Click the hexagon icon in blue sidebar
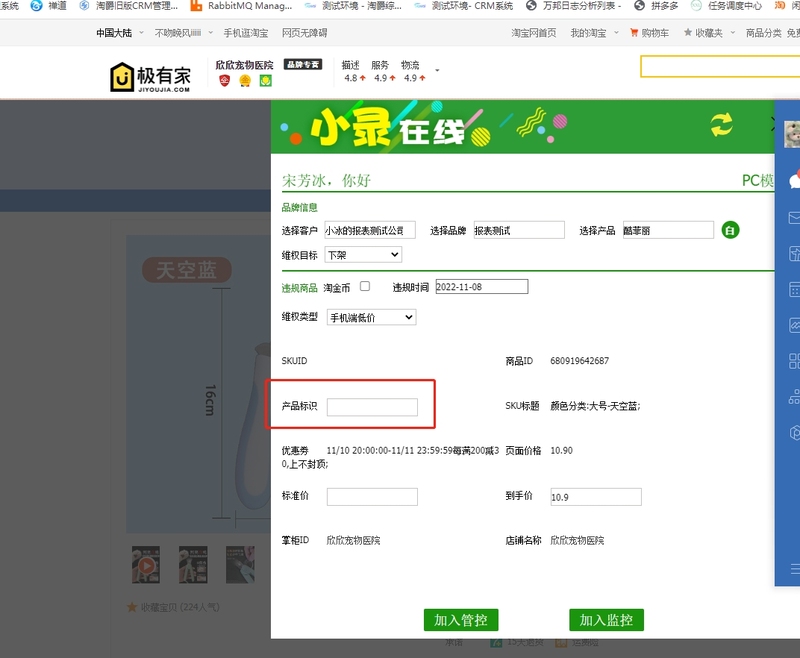The image size is (800, 658). tap(794, 433)
